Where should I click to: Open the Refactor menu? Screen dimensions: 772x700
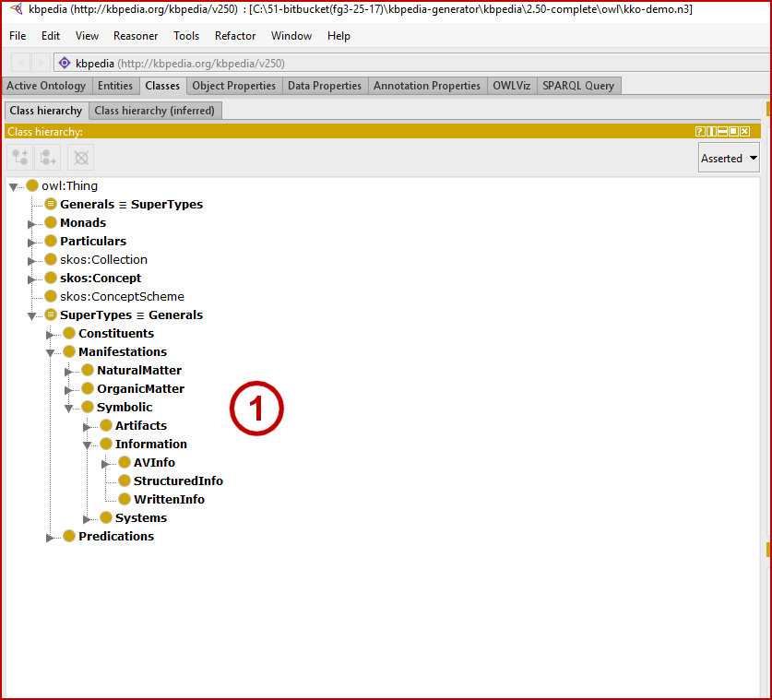(235, 36)
